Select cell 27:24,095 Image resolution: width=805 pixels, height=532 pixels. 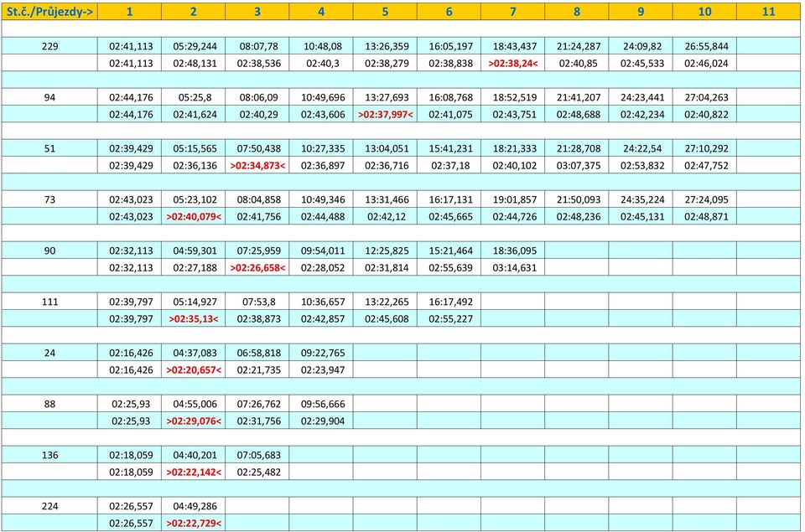point(706,199)
